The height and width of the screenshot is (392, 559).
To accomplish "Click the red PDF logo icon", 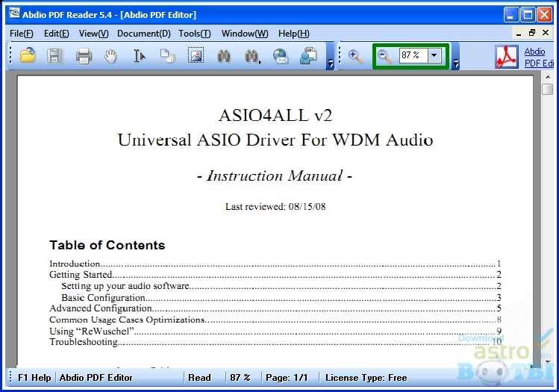I will pyautogui.click(x=507, y=57).
